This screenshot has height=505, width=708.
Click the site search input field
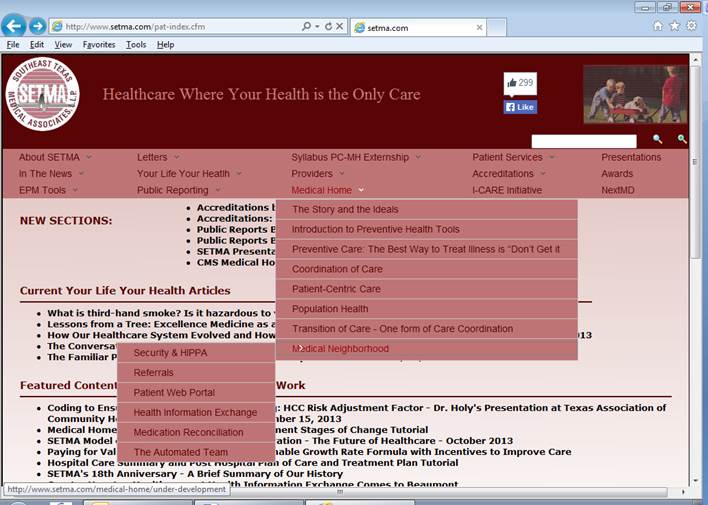coord(584,141)
